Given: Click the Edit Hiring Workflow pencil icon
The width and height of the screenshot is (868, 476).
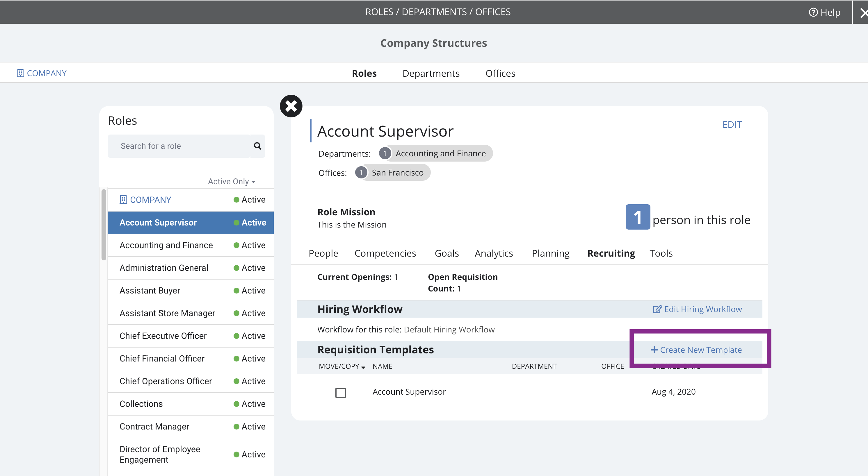Looking at the screenshot, I should 657,309.
